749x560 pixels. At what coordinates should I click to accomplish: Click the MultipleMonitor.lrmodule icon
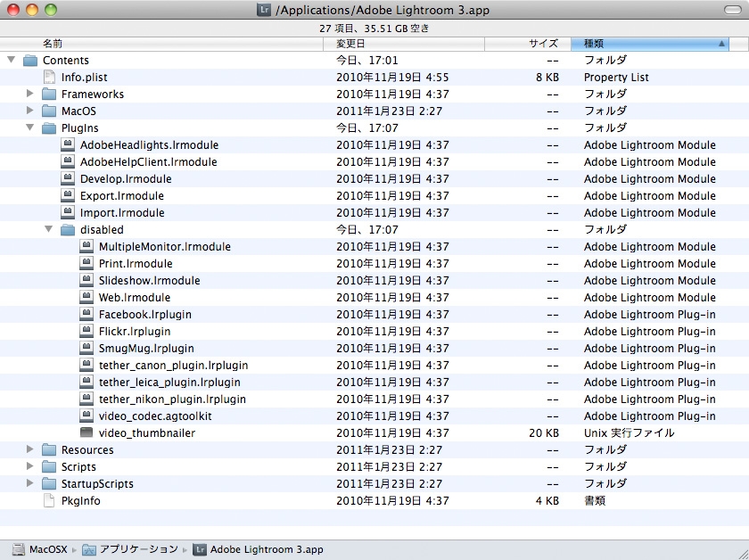tap(86, 246)
